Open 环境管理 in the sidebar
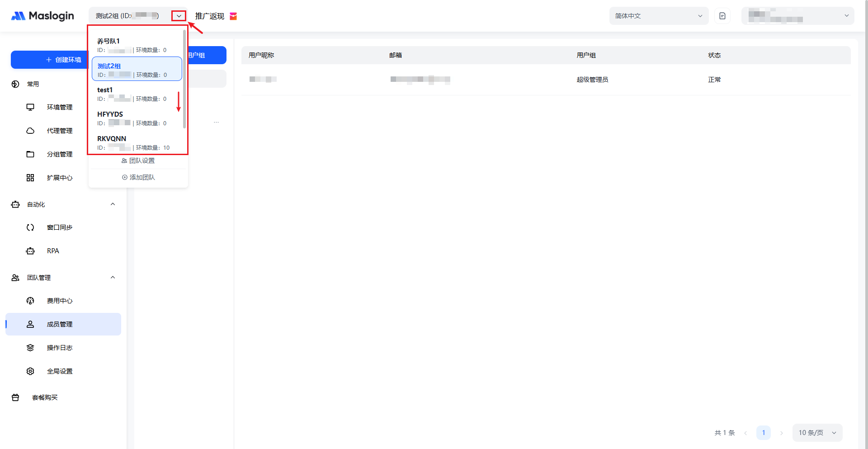Screen dimensions: 868x449 tap(59, 107)
